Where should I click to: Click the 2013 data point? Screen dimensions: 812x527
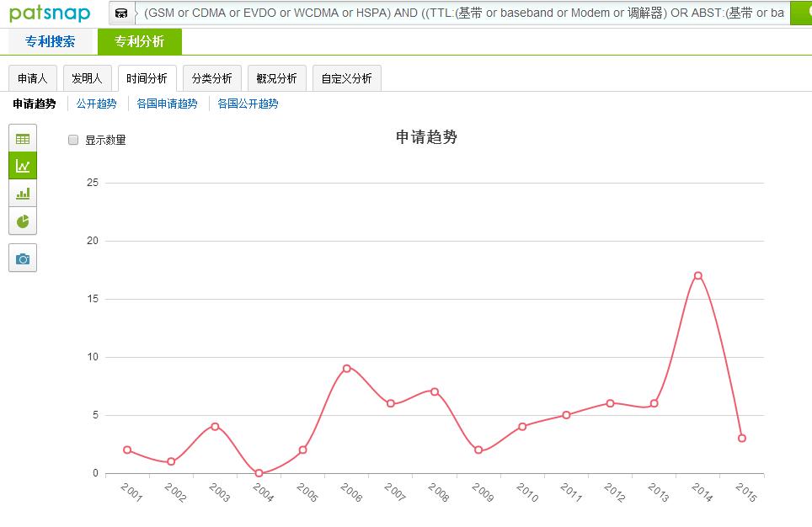(x=654, y=403)
